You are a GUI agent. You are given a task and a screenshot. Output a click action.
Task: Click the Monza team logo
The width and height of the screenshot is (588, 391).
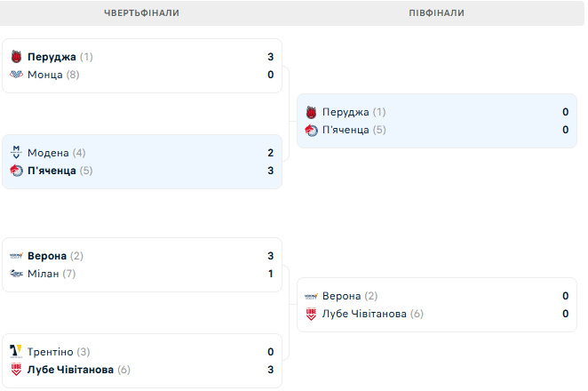(x=16, y=75)
